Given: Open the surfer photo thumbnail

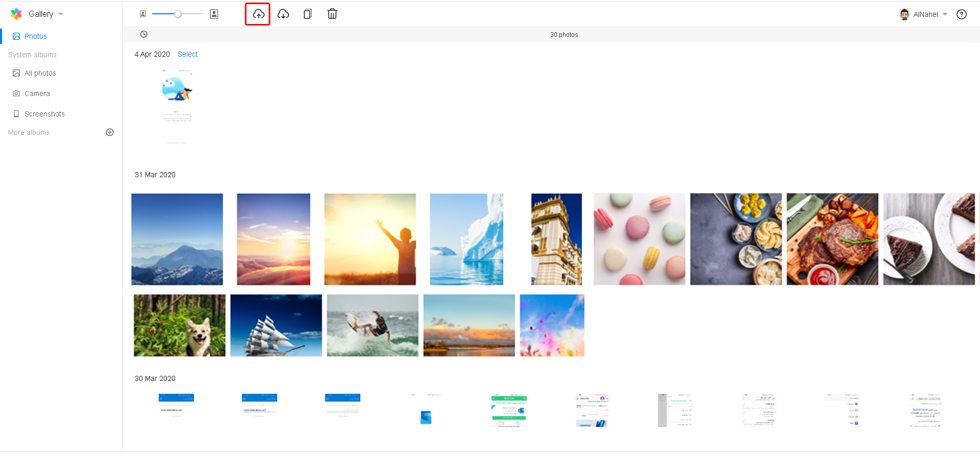Looking at the screenshot, I should [x=373, y=325].
